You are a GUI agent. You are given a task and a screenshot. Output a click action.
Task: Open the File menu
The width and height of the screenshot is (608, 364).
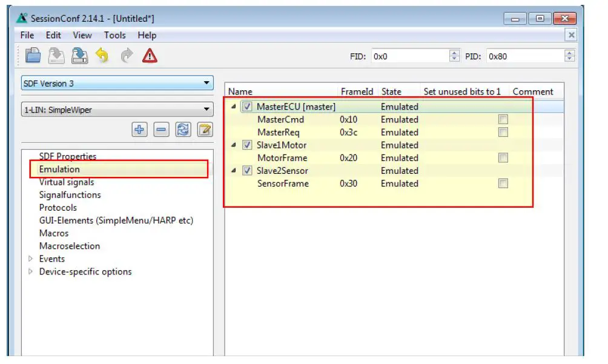(x=27, y=35)
